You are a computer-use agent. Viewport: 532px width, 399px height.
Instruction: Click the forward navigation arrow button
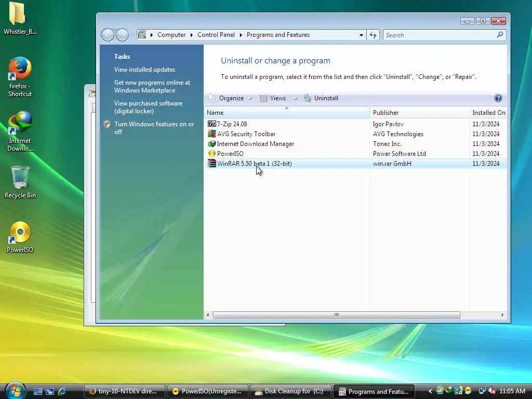[x=122, y=35]
